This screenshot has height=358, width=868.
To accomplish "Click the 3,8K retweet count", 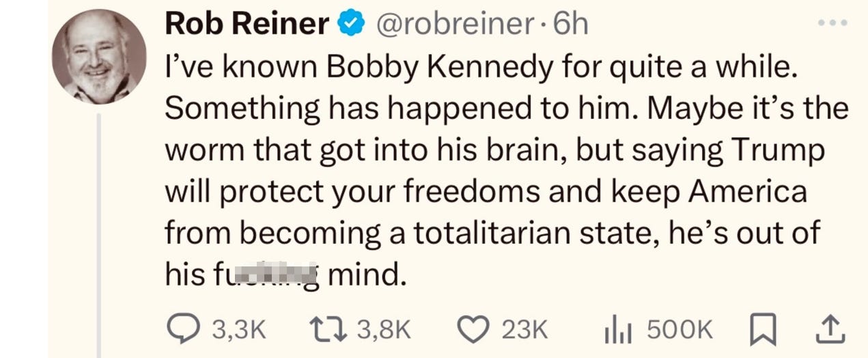I will pyautogui.click(x=384, y=331).
